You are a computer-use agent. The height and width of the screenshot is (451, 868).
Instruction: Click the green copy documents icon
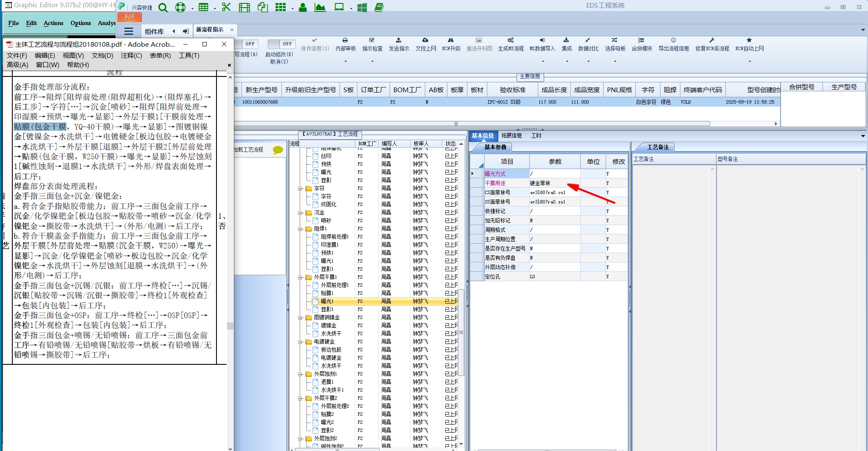263,7
